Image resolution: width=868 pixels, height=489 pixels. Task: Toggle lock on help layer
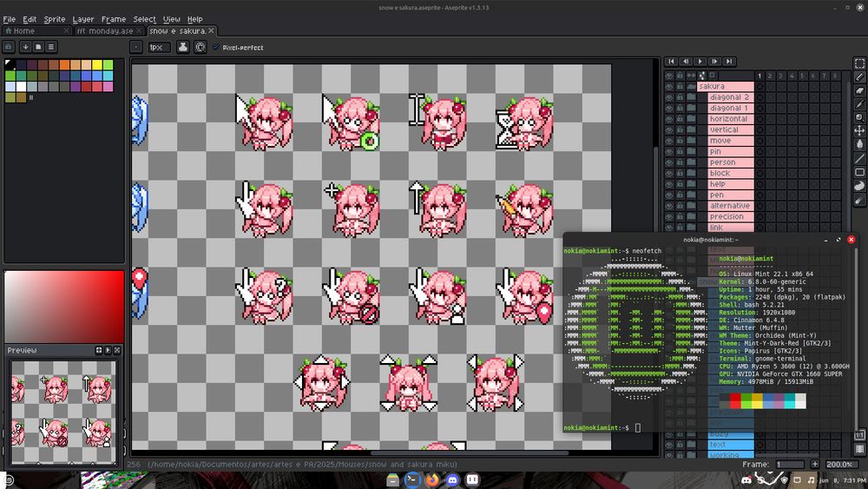tap(681, 184)
